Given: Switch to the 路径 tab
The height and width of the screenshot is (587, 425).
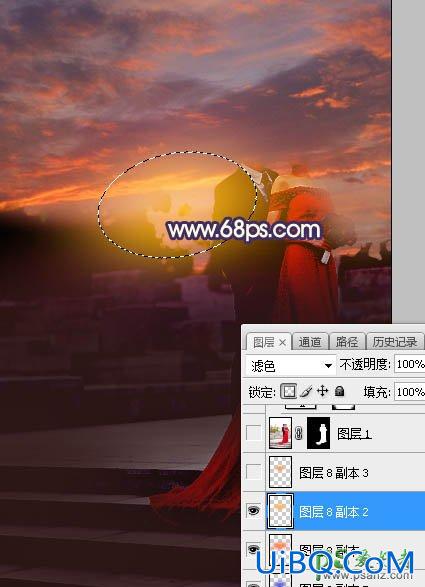Looking at the screenshot, I should click(x=347, y=342).
